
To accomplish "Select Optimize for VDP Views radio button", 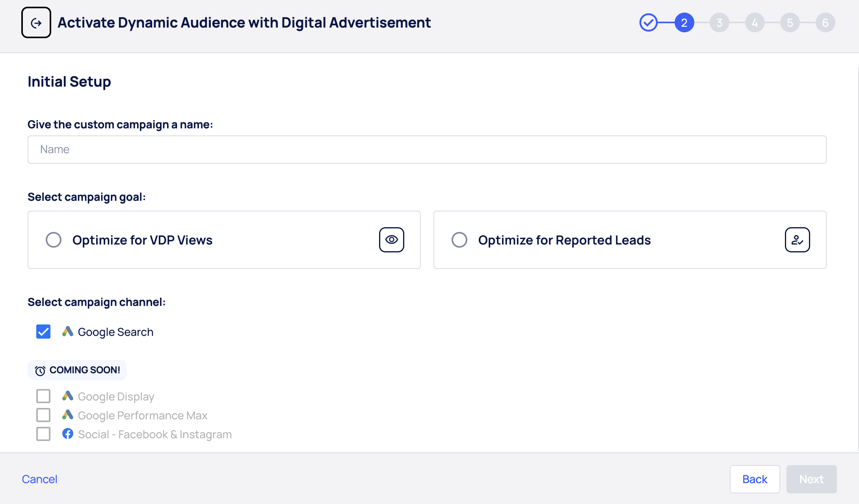I will pyautogui.click(x=54, y=240).
